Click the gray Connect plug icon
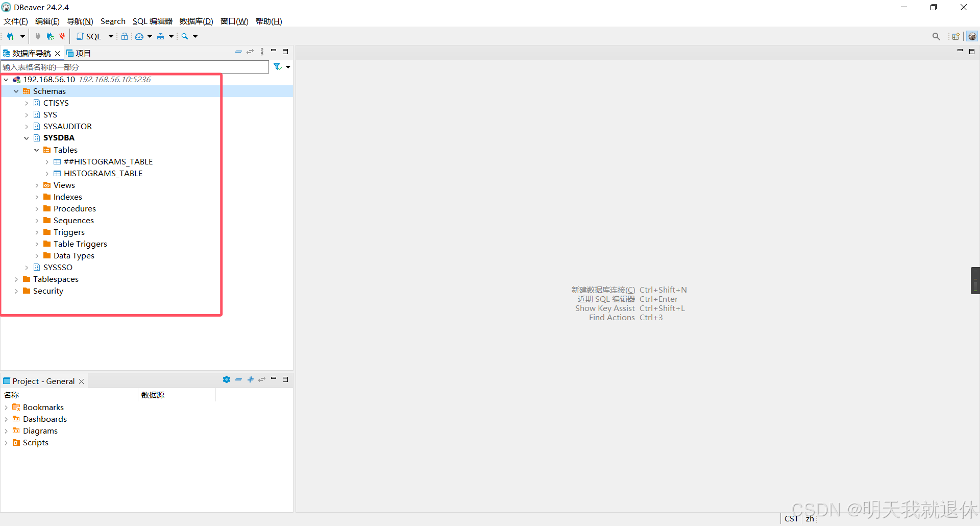Image resolution: width=980 pixels, height=526 pixels. (x=38, y=36)
